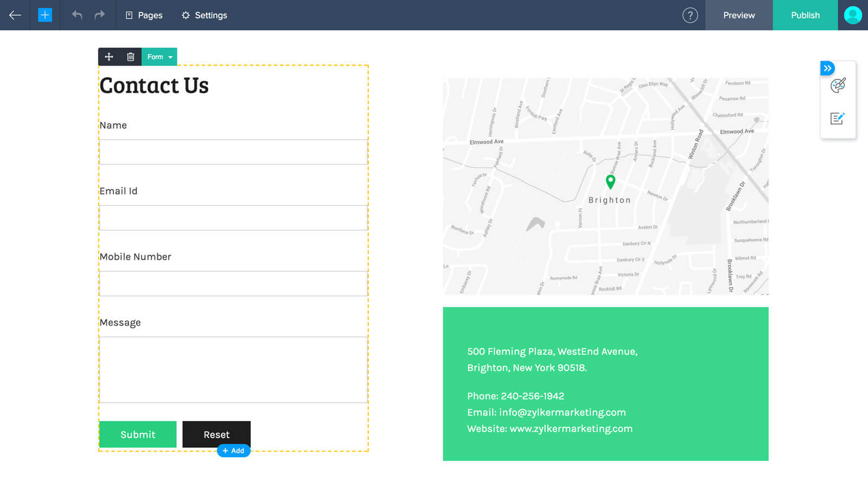Publish the website
This screenshot has width=868, height=495.
tap(805, 15)
